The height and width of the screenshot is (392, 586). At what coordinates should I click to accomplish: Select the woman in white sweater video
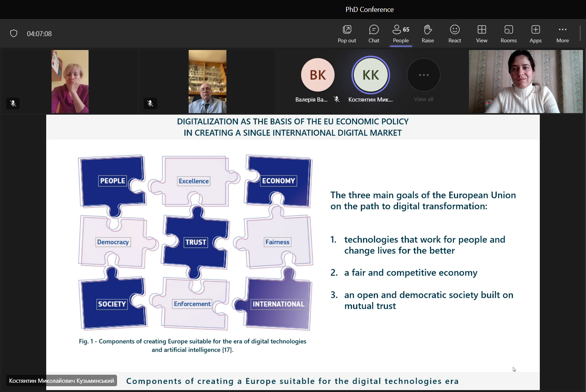pos(526,82)
